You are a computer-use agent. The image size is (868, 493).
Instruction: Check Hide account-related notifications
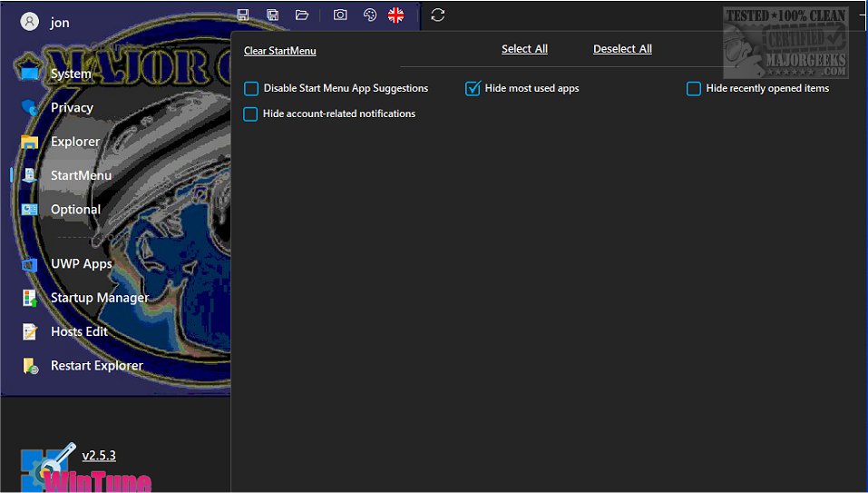point(251,114)
